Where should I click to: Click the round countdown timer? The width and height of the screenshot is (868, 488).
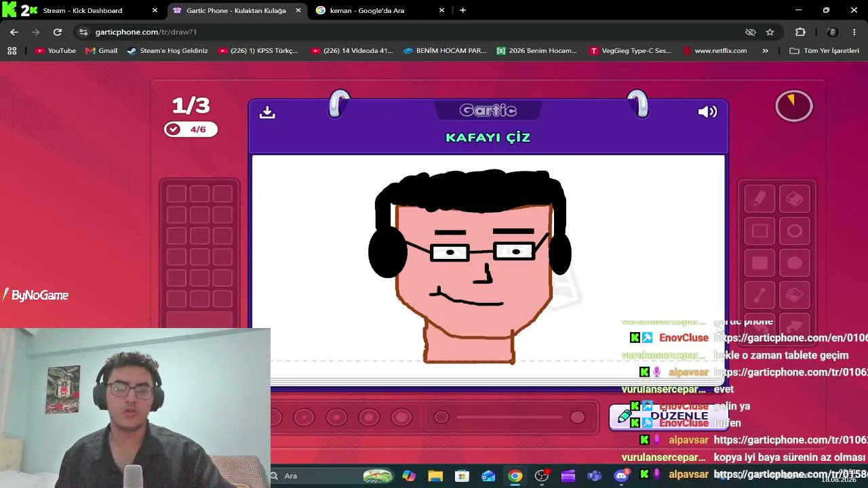(794, 106)
